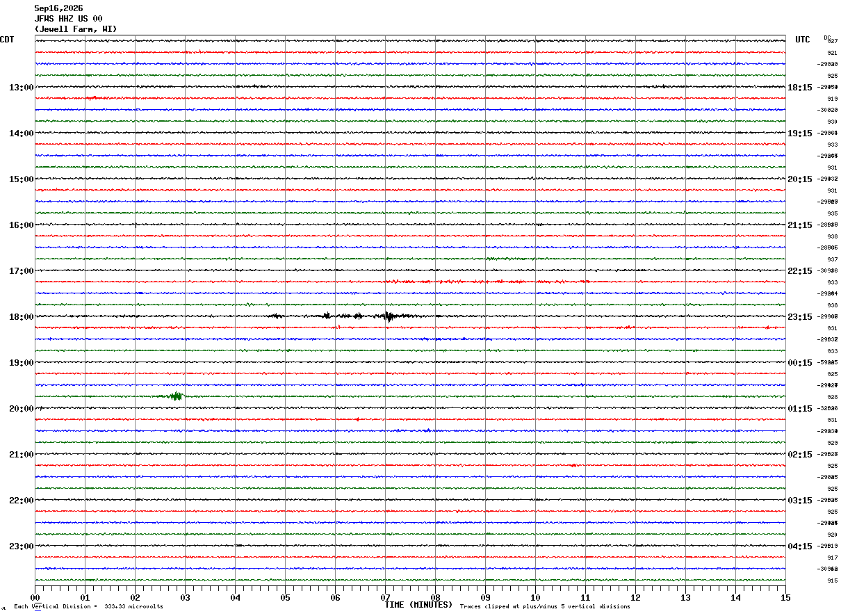Click the 00:15 UTC row label
Viewport: 841px width, 616px height.
(800, 363)
